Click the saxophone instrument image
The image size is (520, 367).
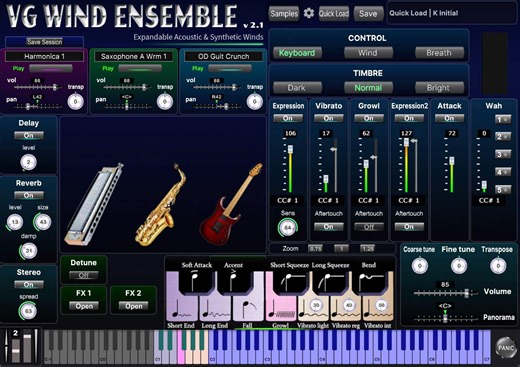161,205
